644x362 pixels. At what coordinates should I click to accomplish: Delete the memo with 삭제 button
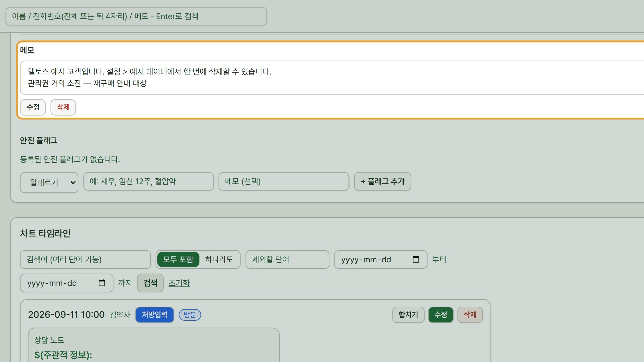click(x=63, y=107)
